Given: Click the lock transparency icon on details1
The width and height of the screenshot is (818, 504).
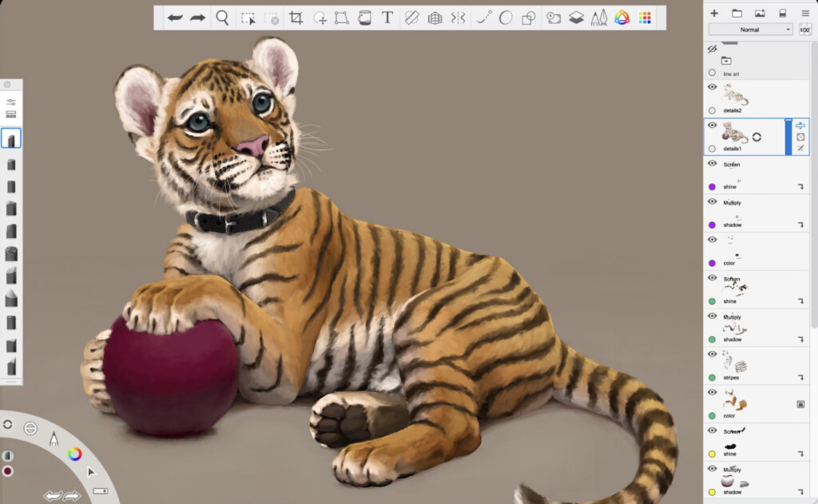Looking at the screenshot, I should pyautogui.click(x=800, y=137).
